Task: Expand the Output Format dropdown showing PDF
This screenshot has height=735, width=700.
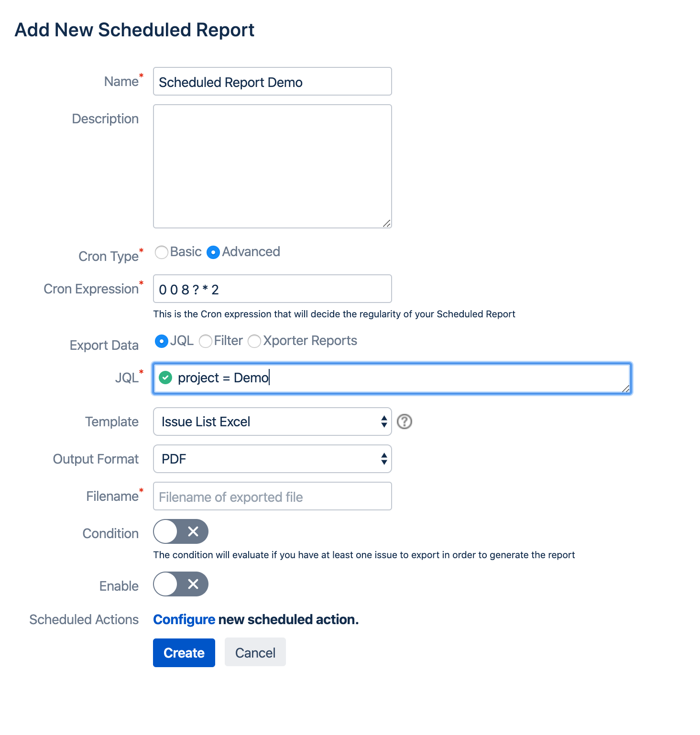Action: pos(272,459)
